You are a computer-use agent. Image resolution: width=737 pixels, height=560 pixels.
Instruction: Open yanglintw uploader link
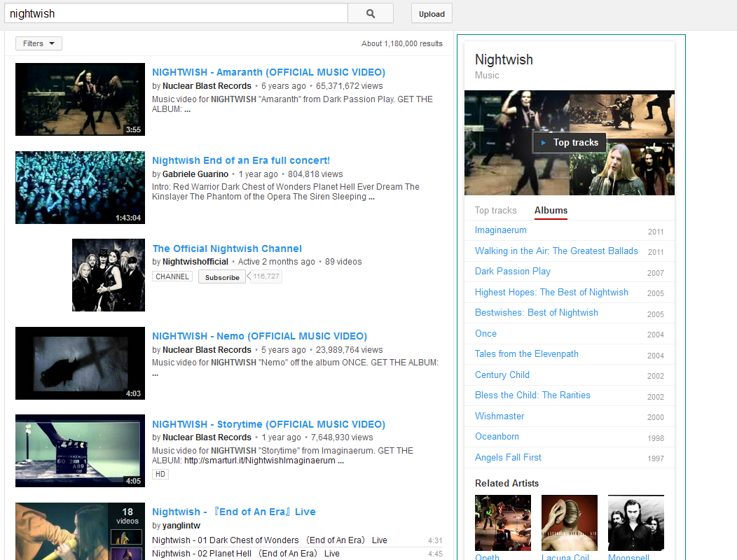coord(181,526)
